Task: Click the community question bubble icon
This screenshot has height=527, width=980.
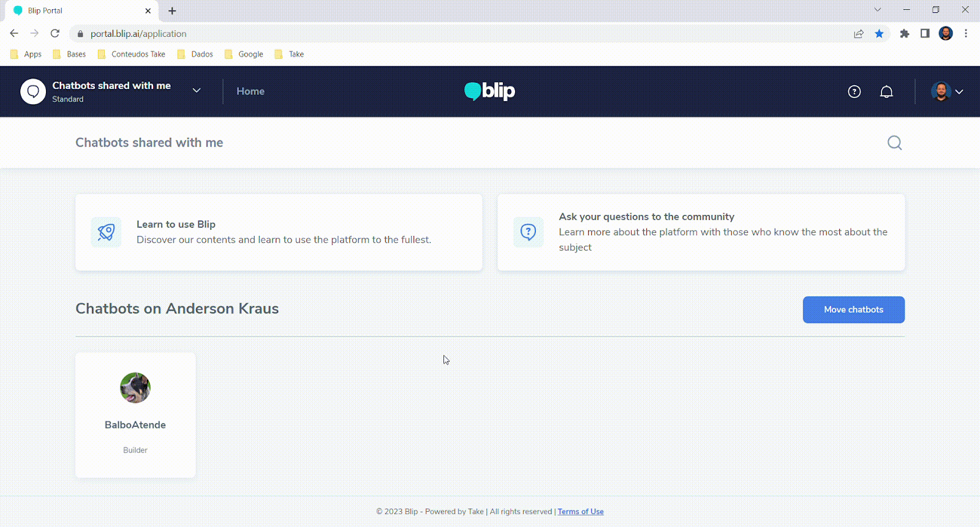Action: pos(528,232)
